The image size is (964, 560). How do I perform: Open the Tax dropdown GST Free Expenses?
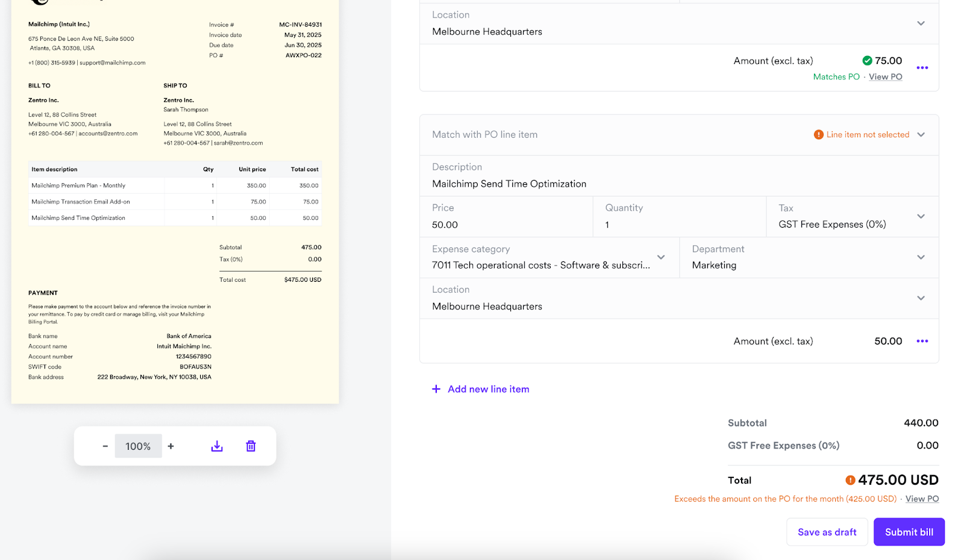click(921, 216)
